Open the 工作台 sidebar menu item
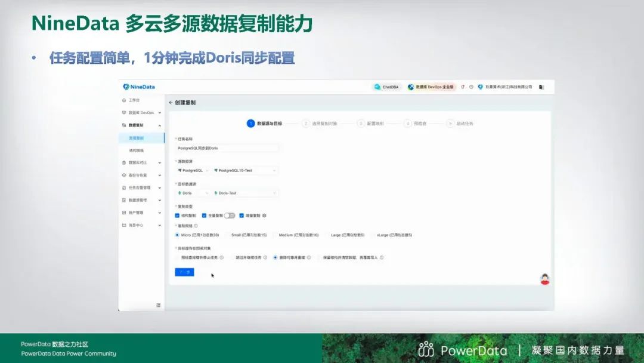The height and width of the screenshot is (363, 644). click(142, 100)
